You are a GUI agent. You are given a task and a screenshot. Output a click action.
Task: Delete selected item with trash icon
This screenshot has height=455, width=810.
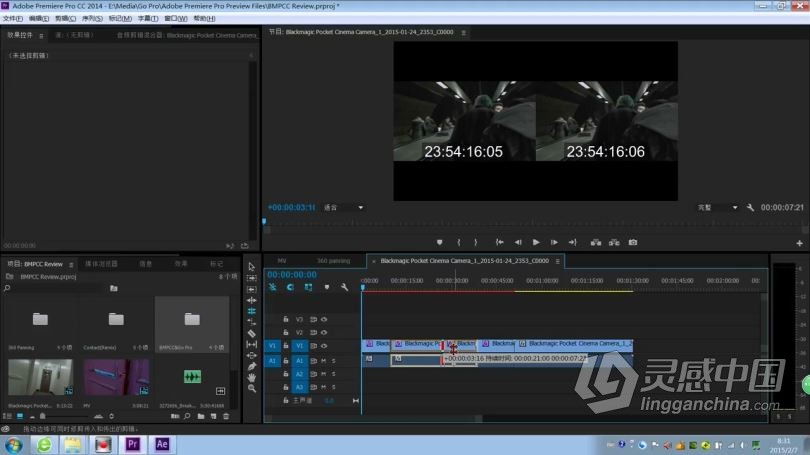click(226, 416)
